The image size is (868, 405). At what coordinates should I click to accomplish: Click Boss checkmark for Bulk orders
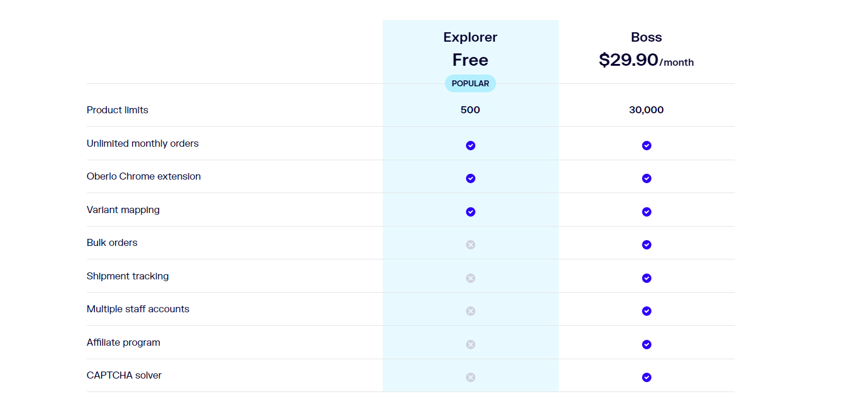647,245
